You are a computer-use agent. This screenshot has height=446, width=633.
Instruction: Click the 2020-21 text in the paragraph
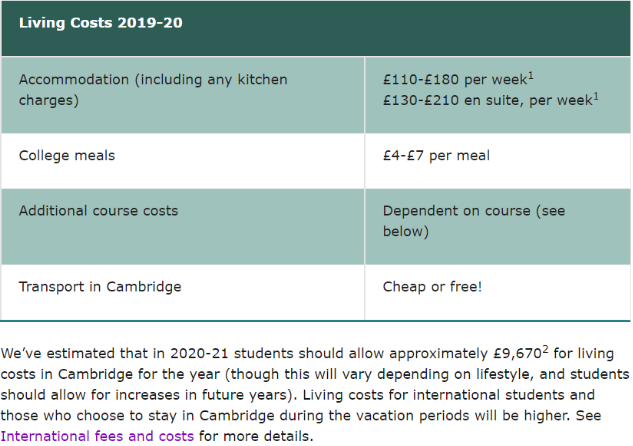pos(199,354)
